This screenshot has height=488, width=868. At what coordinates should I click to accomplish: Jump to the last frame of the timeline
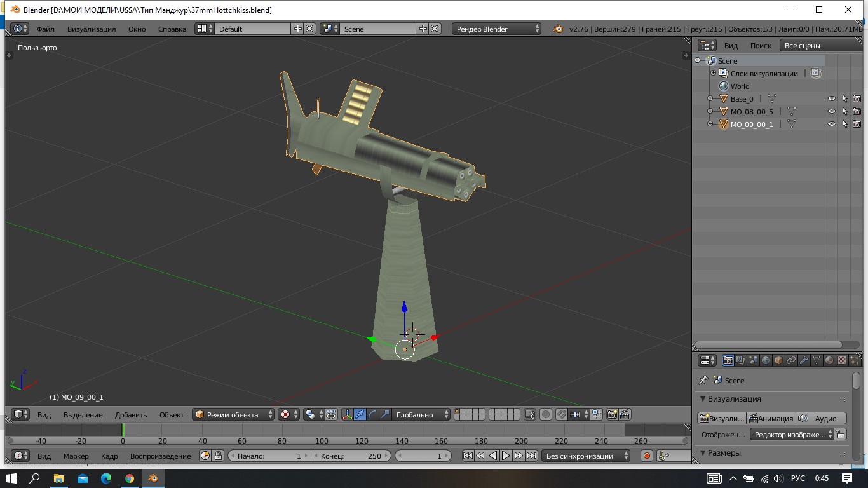tap(532, 456)
